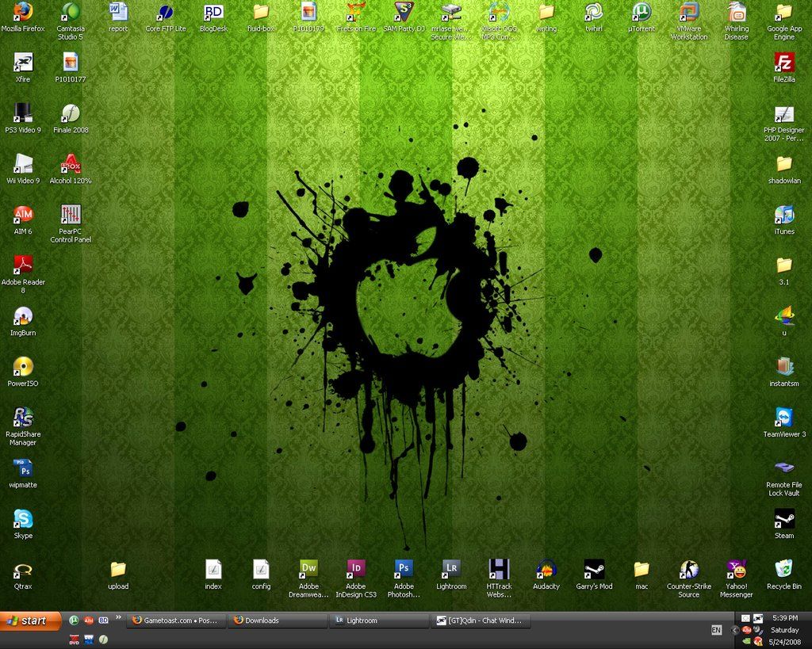Viewport: 812px width, 649px height.
Task: Select the writing folder
Action: (x=546, y=17)
